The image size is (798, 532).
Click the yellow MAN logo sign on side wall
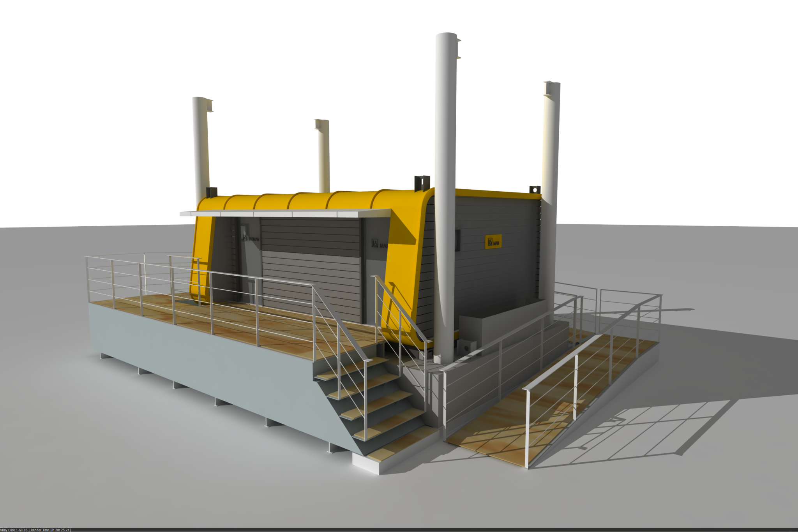click(493, 242)
